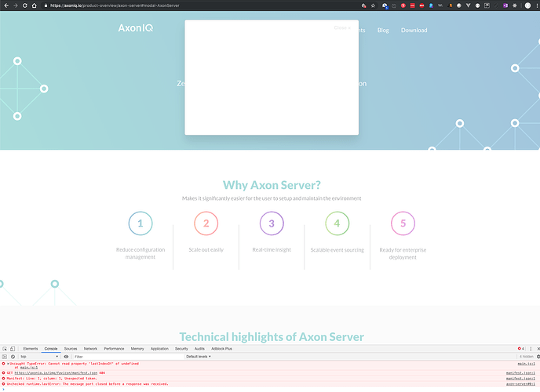Viewport: 540px width, 392px height.
Task: Switch to the Sources tab
Action: pos(71,349)
